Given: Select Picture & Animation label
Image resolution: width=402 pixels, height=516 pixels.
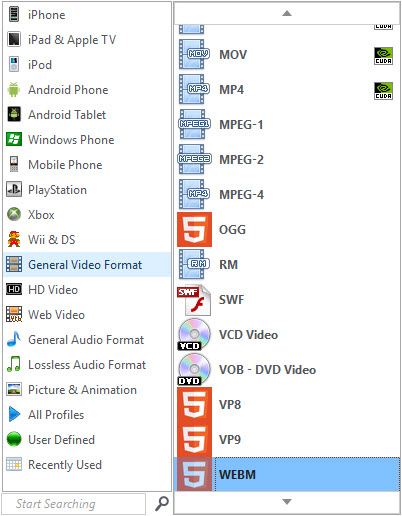Looking at the screenshot, I should coord(82,390).
